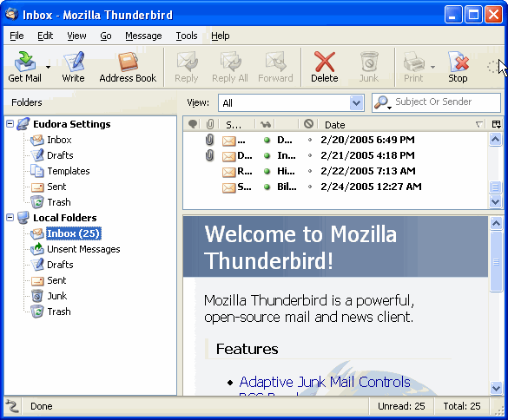Open the Print dropdown arrow
Image resolution: width=508 pixels, height=420 pixels.
pos(432,67)
